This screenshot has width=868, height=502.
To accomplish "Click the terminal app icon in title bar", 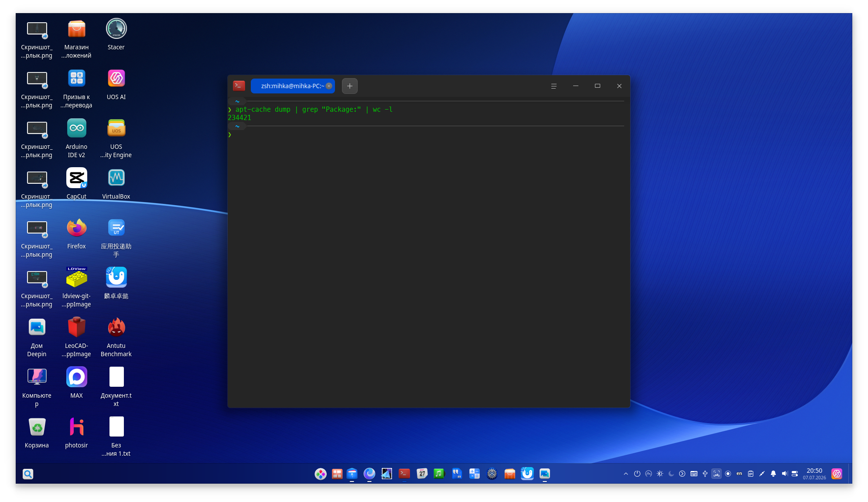I will pyautogui.click(x=239, y=86).
